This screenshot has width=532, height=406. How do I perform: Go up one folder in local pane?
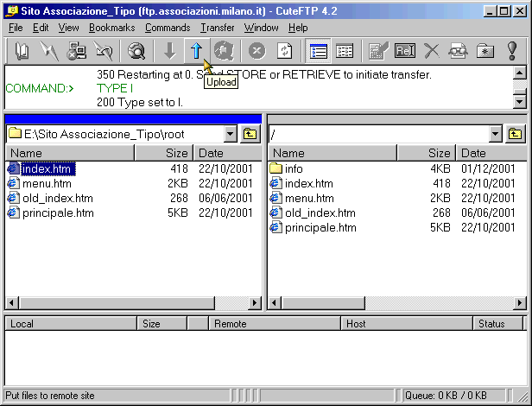coord(250,134)
